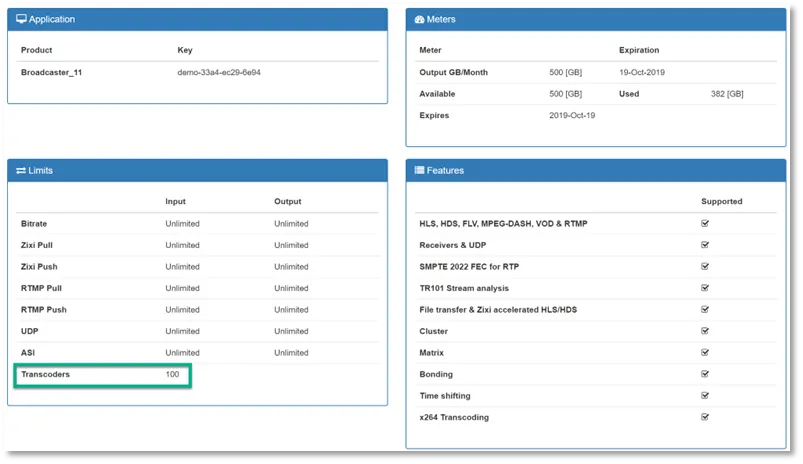Click the Meters panel gauge icon
Image resolution: width=803 pixels, height=464 pixels.
pyautogui.click(x=419, y=19)
